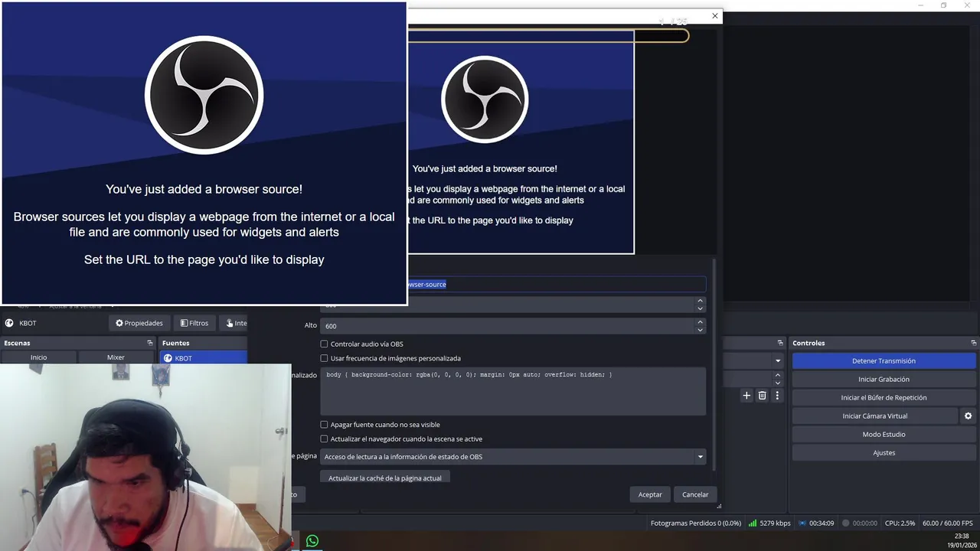Select the Mixer scene

(116, 357)
